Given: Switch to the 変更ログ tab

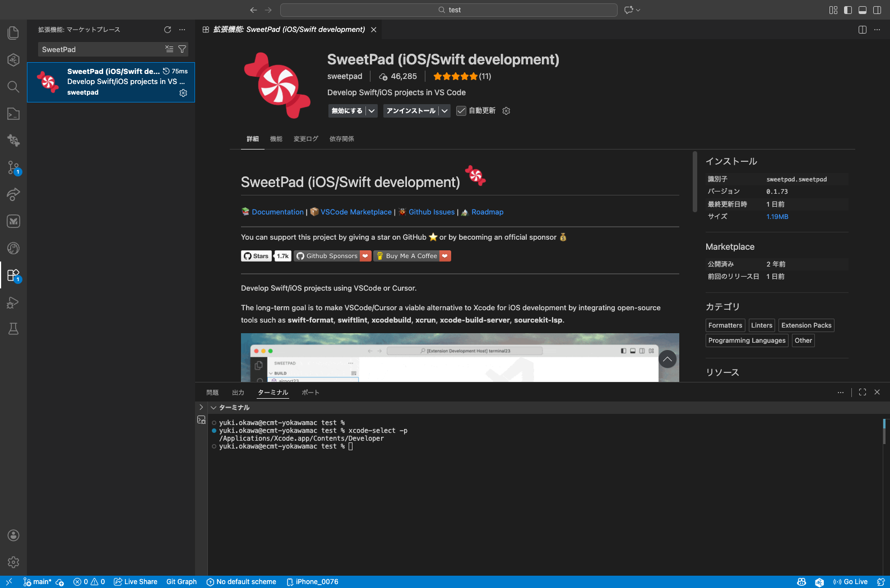Looking at the screenshot, I should [305, 139].
